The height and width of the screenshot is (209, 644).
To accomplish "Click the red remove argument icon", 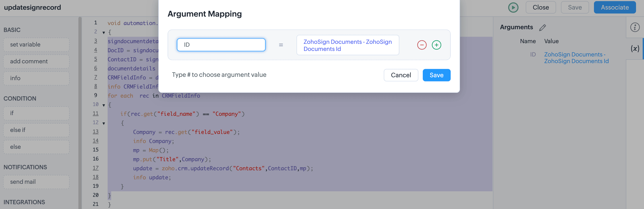I will click(421, 45).
